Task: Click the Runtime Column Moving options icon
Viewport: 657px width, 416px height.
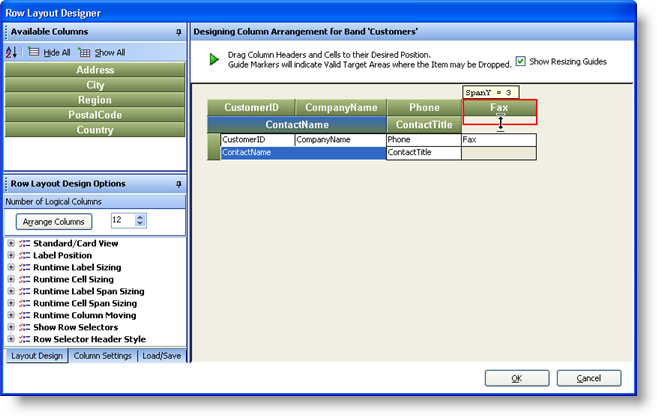Action: coord(24,315)
